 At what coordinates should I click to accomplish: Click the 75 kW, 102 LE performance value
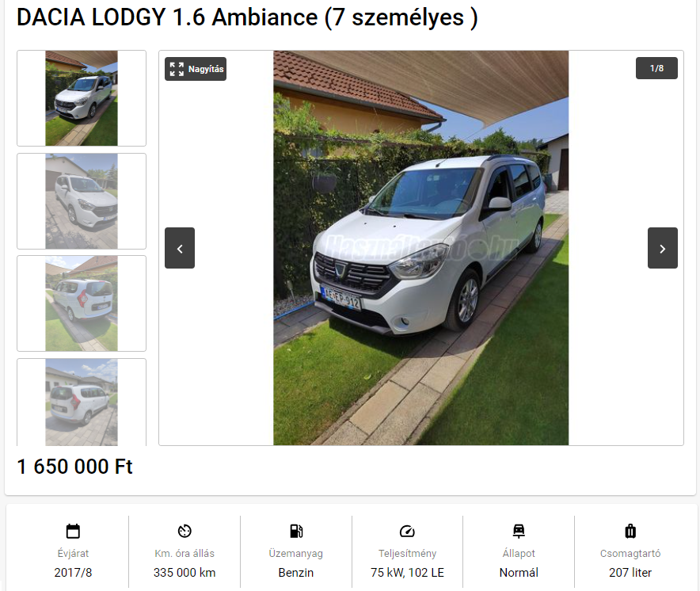[407, 573]
